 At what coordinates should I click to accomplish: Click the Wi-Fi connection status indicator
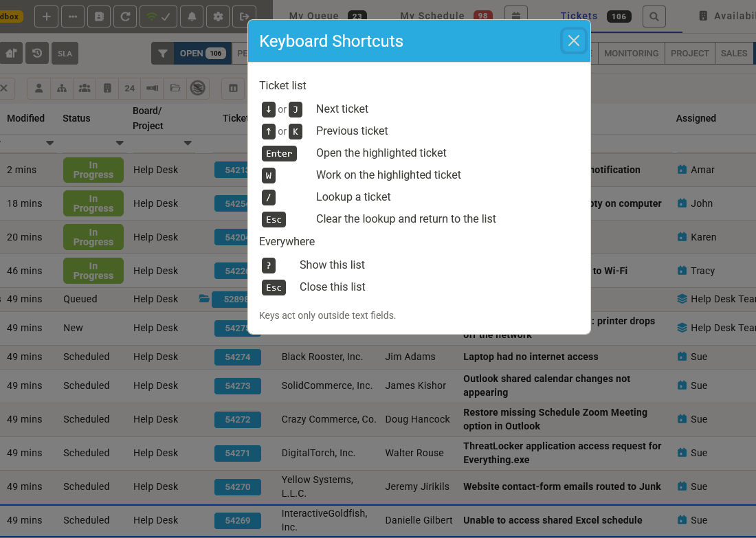(158, 16)
